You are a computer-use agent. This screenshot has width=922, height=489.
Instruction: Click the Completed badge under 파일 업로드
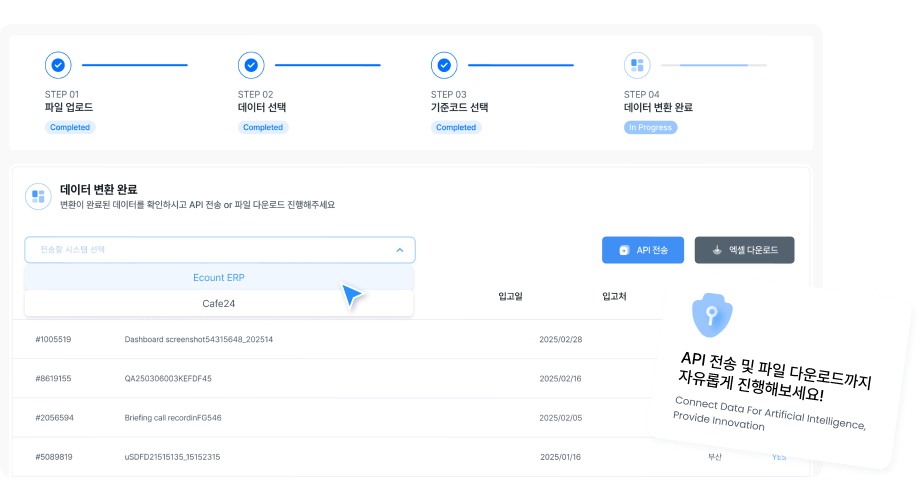point(70,128)
